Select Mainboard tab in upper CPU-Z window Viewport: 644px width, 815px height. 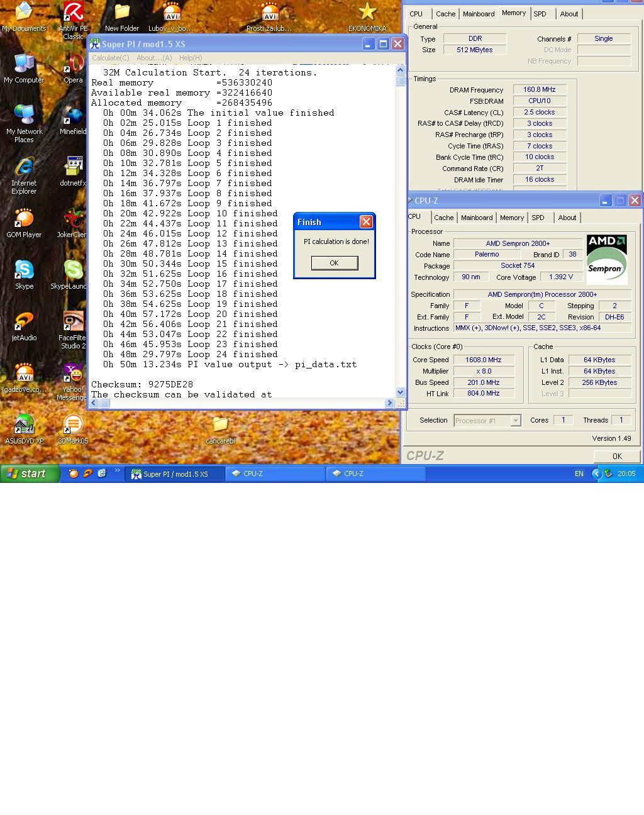[x=479, y=14]
